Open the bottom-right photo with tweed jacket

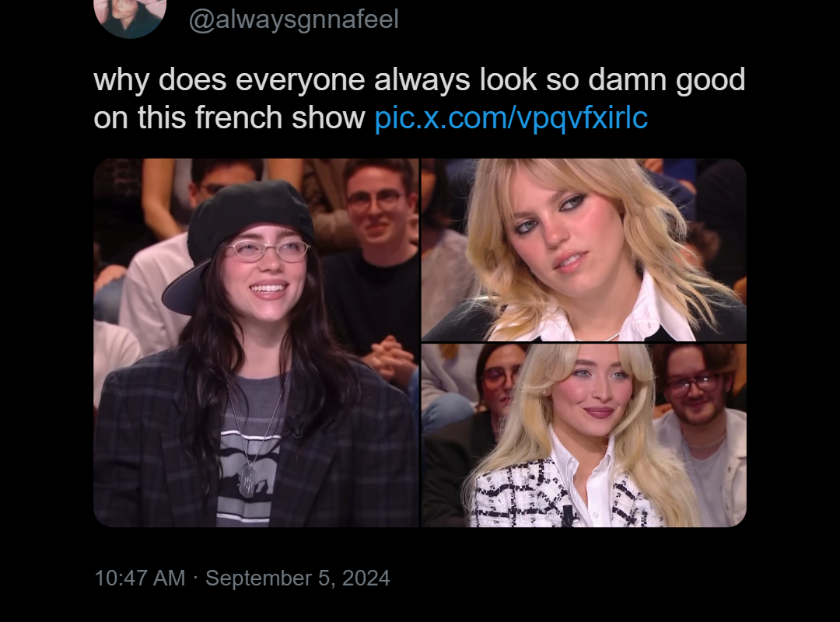[x=584, y=435]
